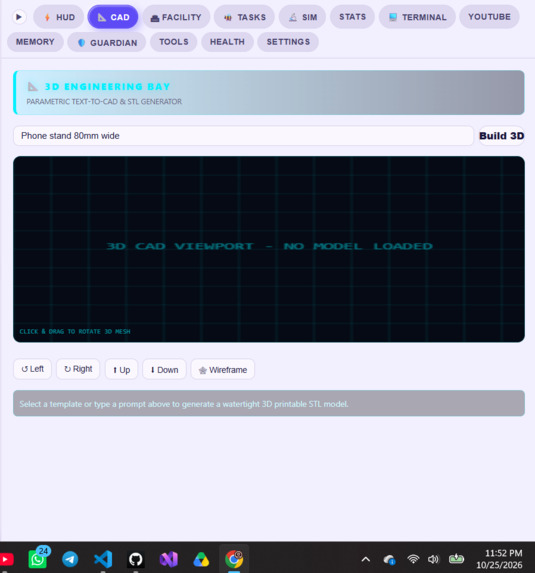Open the clock showing 11:52 PM
This screenshot has height=573, width=535.
pos(499,559)
